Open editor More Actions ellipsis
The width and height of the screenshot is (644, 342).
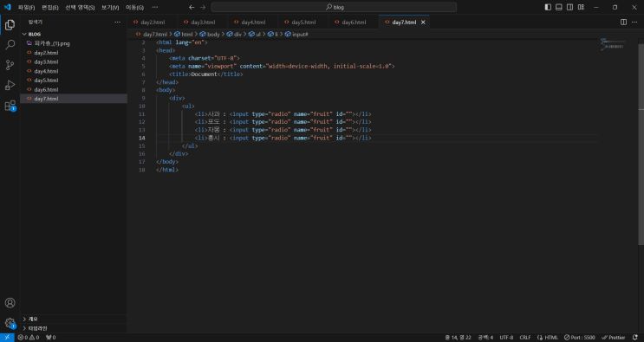[634, 23]
